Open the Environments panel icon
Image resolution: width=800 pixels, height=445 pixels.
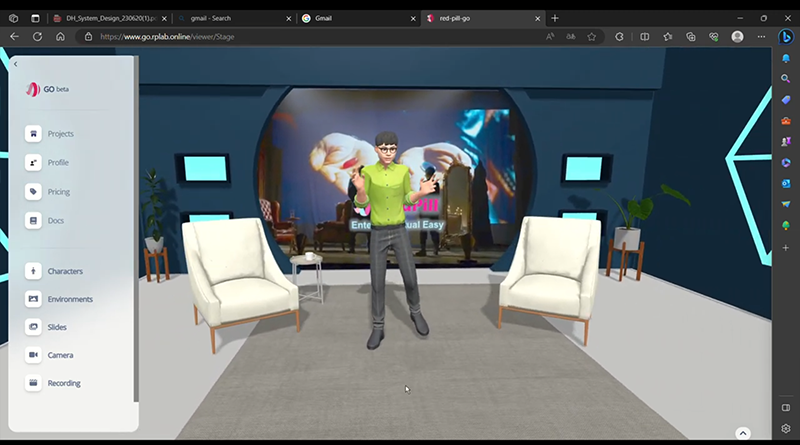[34, 299]
